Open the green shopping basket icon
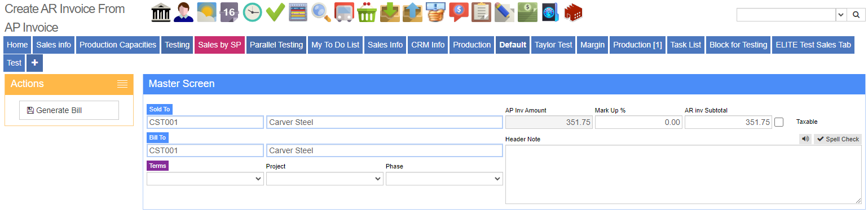Screen dimensions: 868x212 point(367,12)
